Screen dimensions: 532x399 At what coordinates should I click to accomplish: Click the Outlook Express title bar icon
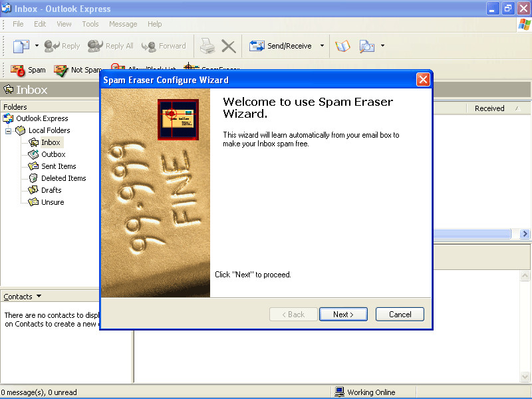pos(7,8)
